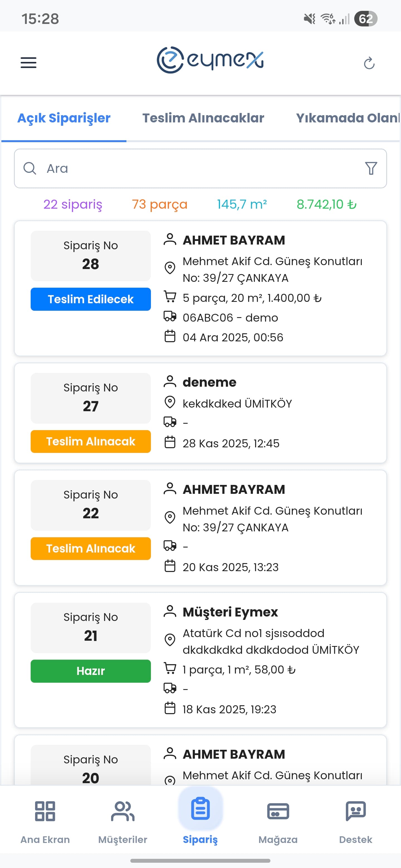Open the hamburger menu
Viewport: 401px width, 868px height.
[28, 63]
